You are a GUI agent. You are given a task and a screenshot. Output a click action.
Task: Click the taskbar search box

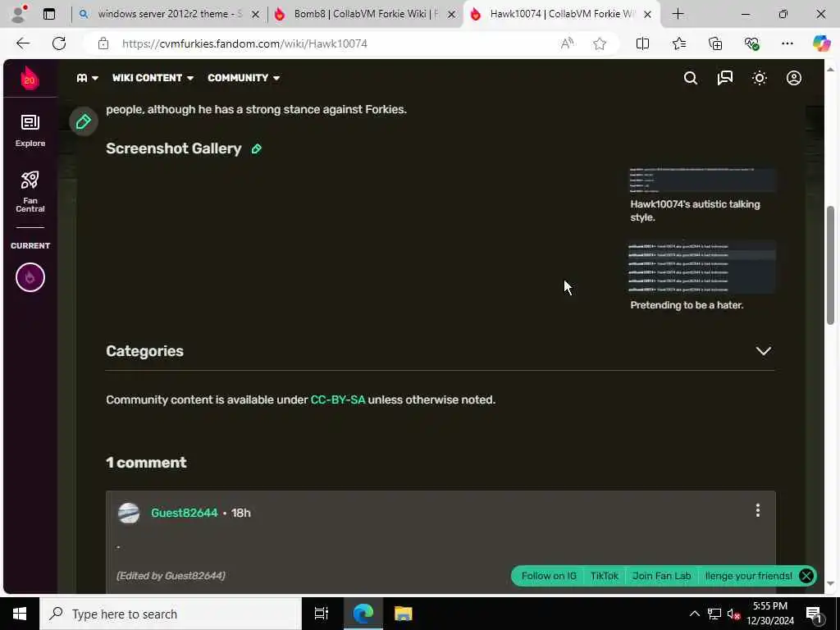[x=171, y=614]
